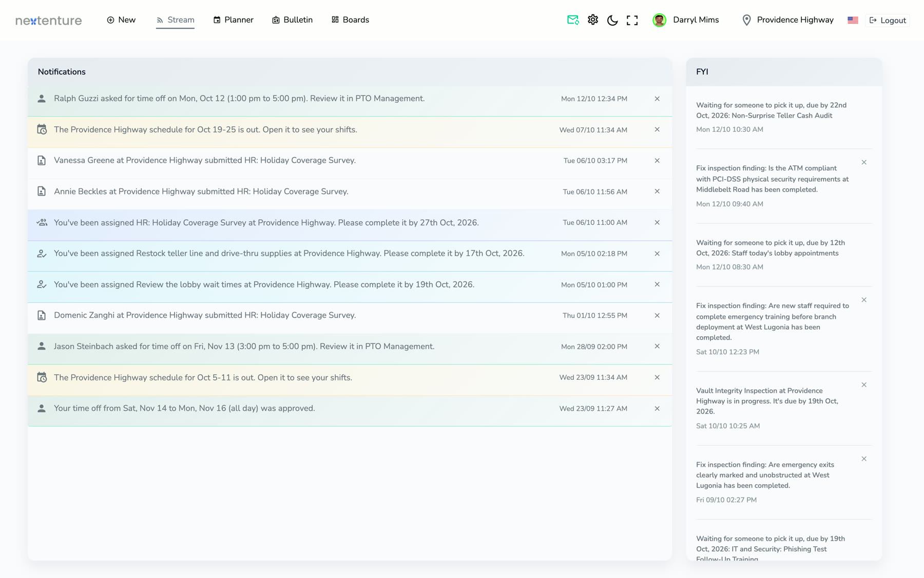This screenshot has height=578, width=924.
Task: Click the nextenture logo
Action: 49,21
